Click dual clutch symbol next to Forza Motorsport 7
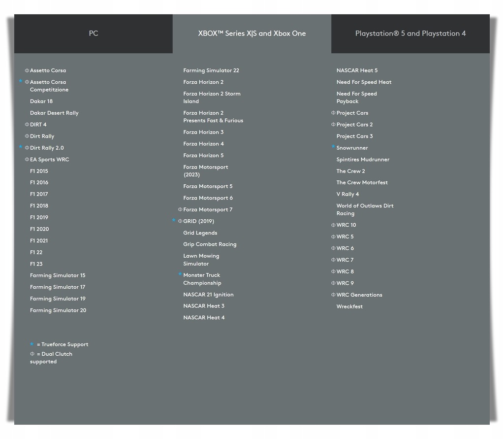 (x=180, y=209)
